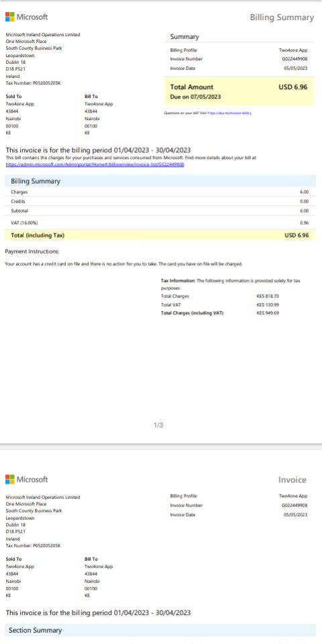Open the admin.microsoft.com invoice link
This screenshot has width=322, height=644.
[x=95, y=164]
